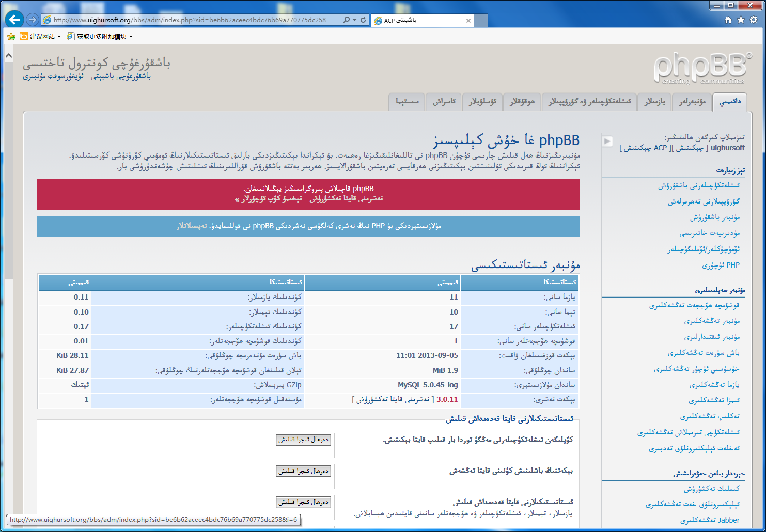Click the ئۇيغۇرسوفت مۇنبىرى header link

(x=53, y=76)
